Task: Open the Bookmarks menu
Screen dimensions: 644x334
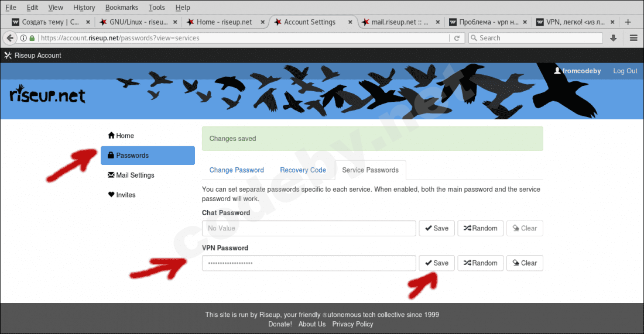Action: (122, 8)
